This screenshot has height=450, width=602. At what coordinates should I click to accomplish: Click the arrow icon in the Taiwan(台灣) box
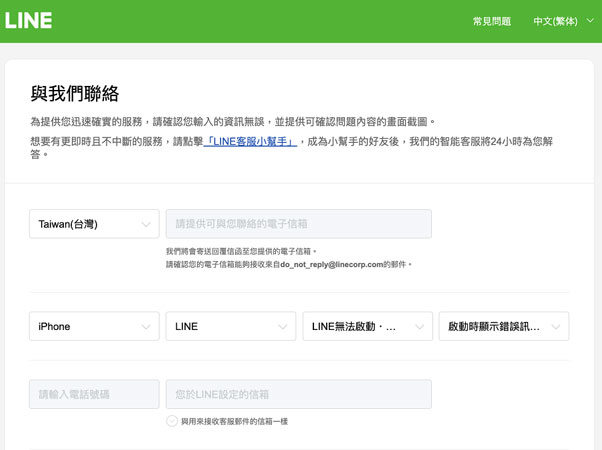(147, 224)
